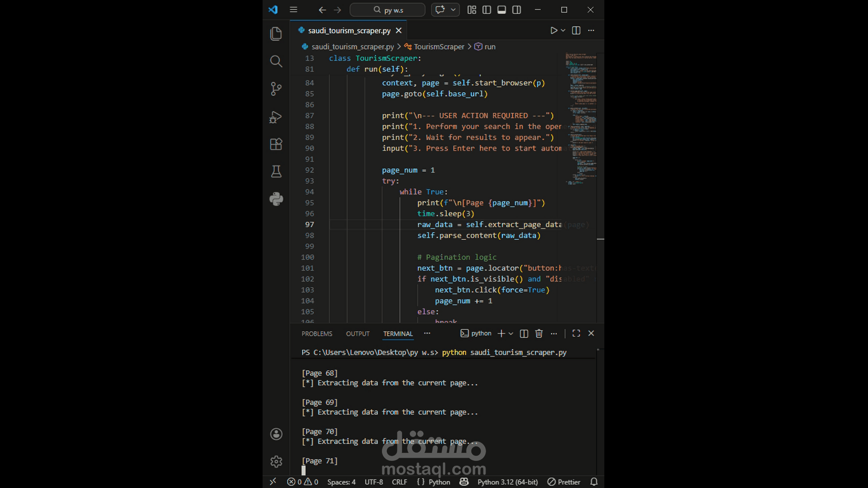Toggle the secondary sidebar

516,9
